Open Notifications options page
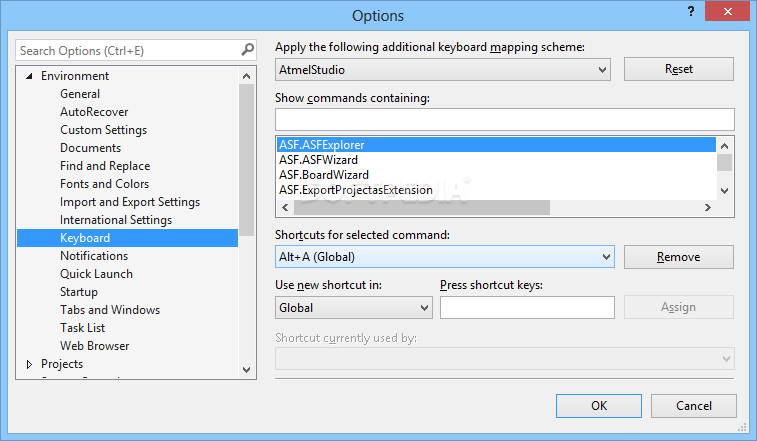Viewport: 757px width, 441px height. (94, 256)
